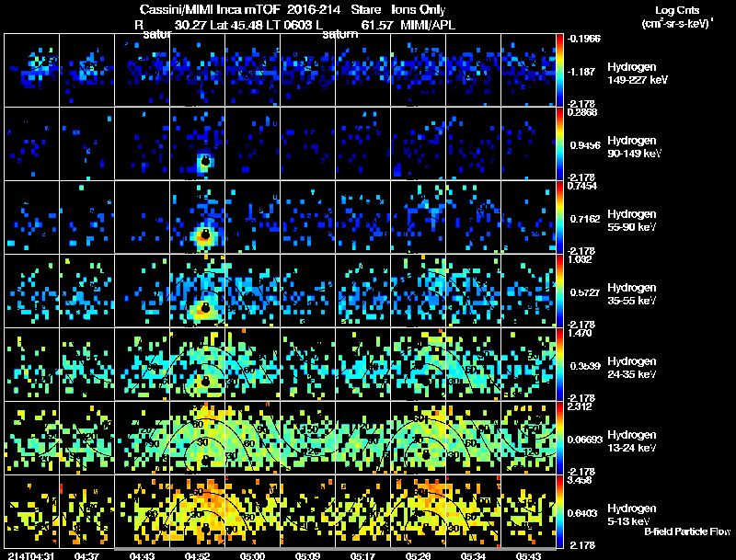Click the '05:43' time label
736x560 pixels.
pos(528,555)
